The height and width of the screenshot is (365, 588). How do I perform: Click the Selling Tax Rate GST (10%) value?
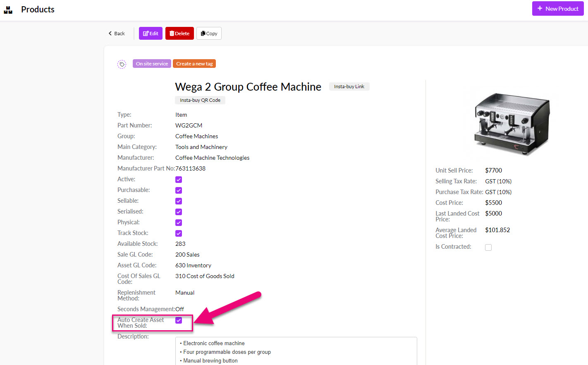[x=498, y=181]
